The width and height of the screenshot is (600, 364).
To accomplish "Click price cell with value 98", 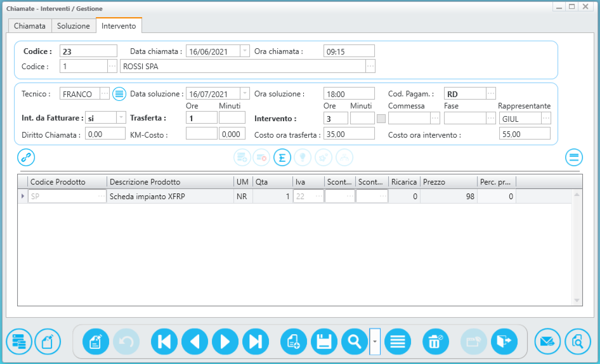I will 449,197.
